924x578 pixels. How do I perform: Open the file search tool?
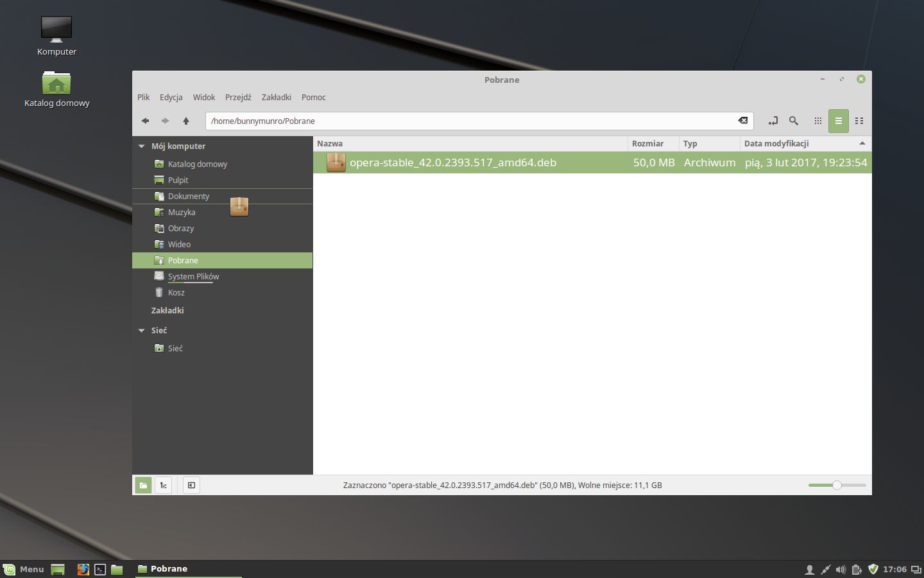pyautogui.click(x=794, y=121)
